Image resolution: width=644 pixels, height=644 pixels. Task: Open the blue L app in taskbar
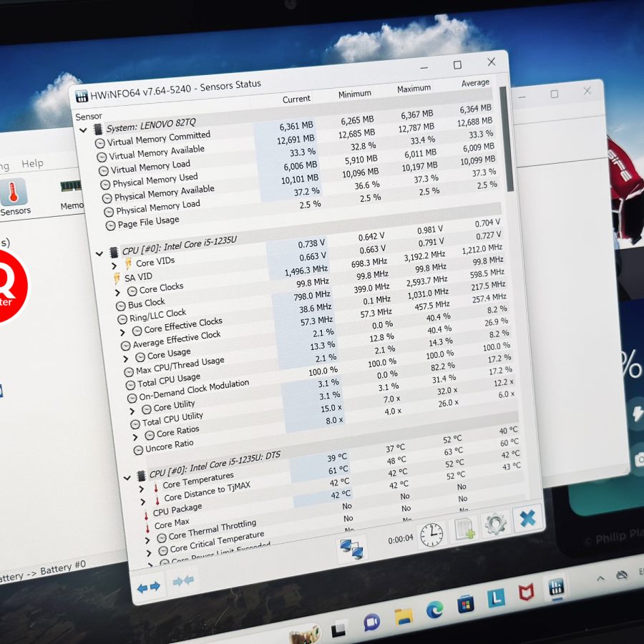(496, 598)
